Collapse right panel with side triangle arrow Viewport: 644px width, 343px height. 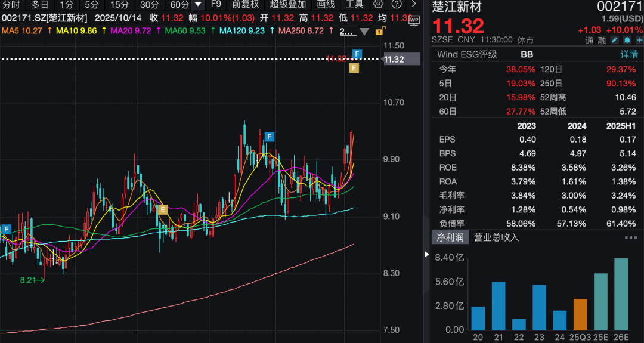(426, 255)
